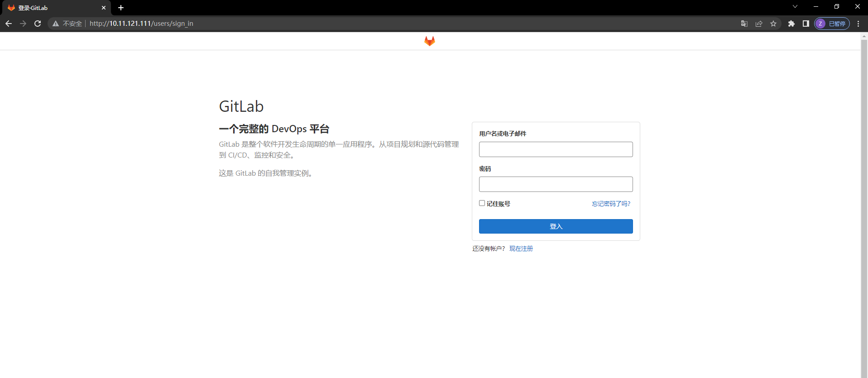Screen dimensions: 868x378
Task: Focus the 密码 password field
Action: point(556,184)
